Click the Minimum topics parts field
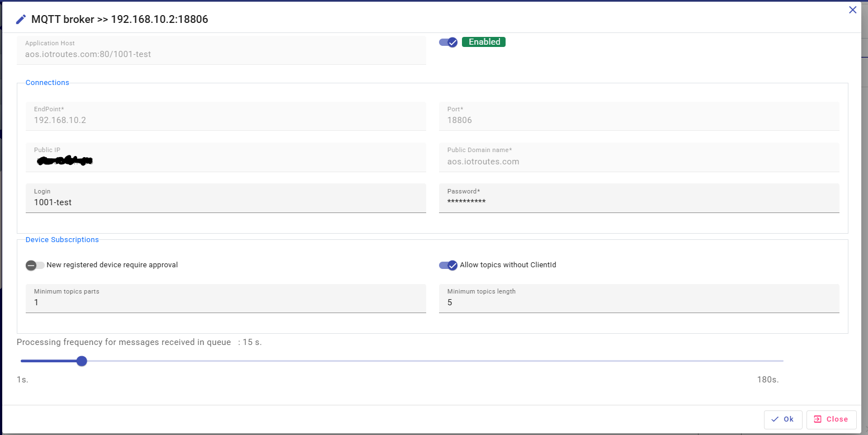Screen dimensions: 868x435 tap(225, 302)
